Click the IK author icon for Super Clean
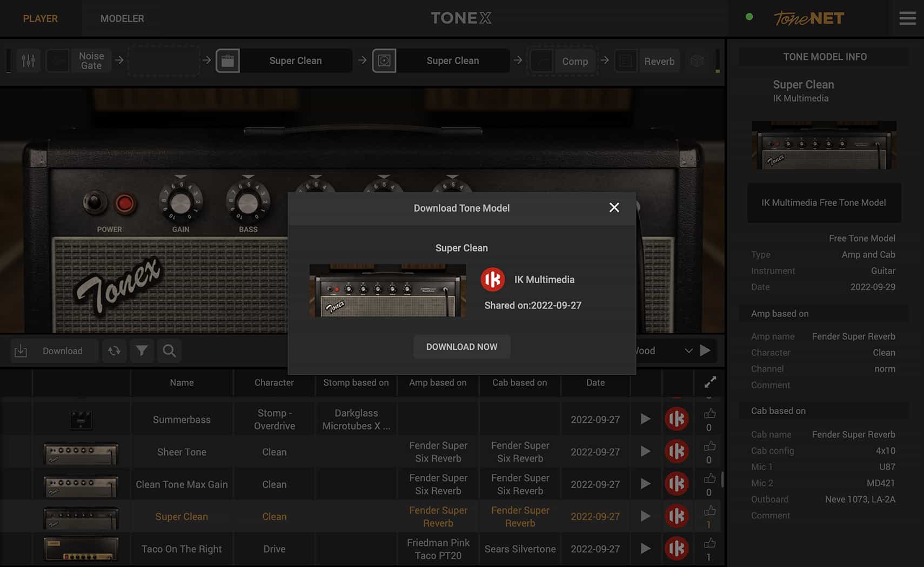This screenshot has height=567, width=924. point(677,516)
